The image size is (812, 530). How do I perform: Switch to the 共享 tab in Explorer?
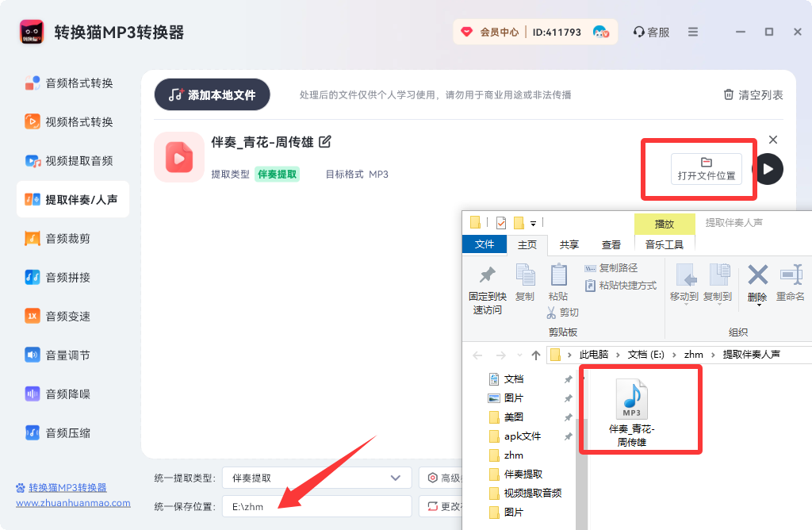click(x=569, y=244)
